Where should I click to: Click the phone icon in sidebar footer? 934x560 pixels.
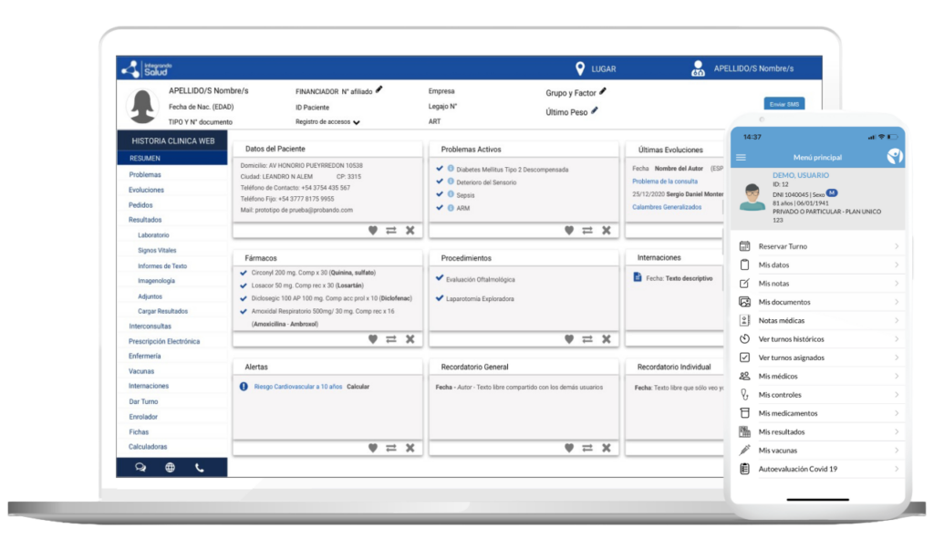[200, 468]
